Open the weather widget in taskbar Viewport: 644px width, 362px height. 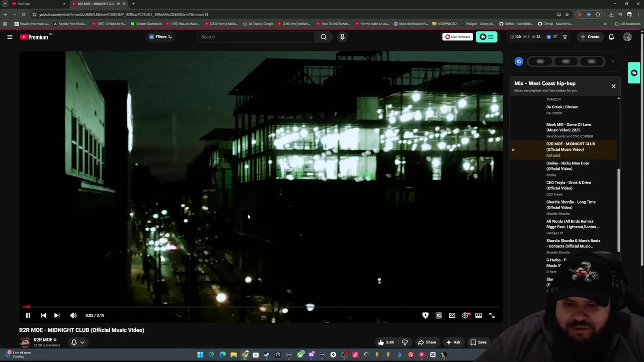point(19,354)
